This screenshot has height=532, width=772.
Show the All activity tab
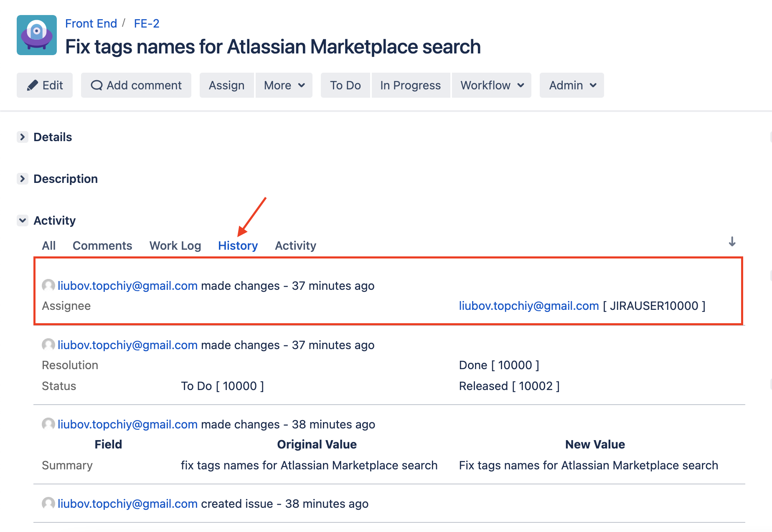click(x=48, y=246)
